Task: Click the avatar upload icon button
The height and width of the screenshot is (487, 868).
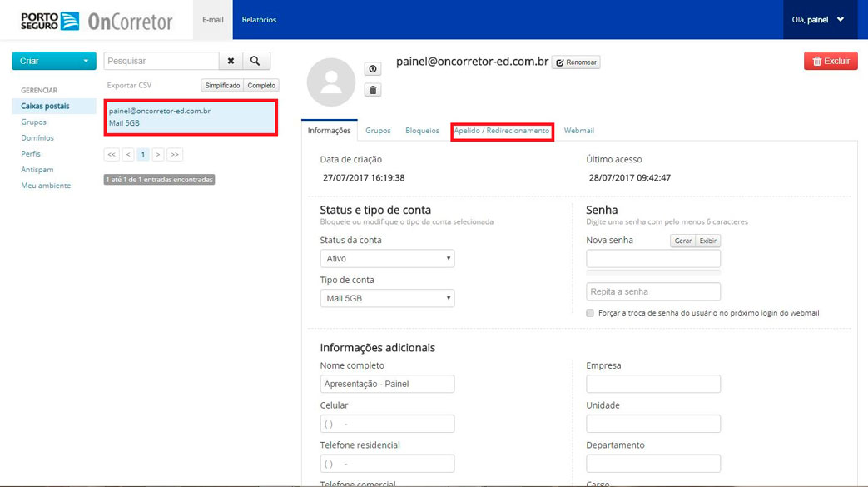Action: pos(373,69)
